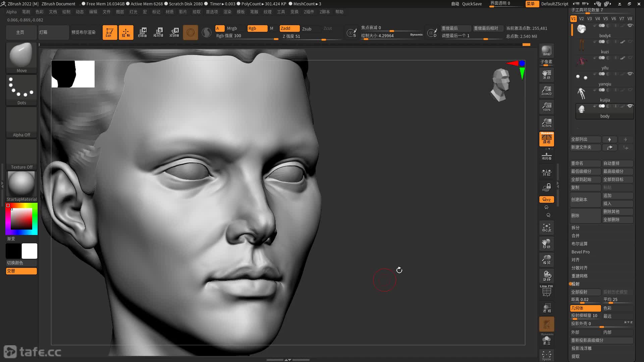This screenshot has width=644, height=362.
Task: Click the Zoom2D icon
Action: [546, 90]
